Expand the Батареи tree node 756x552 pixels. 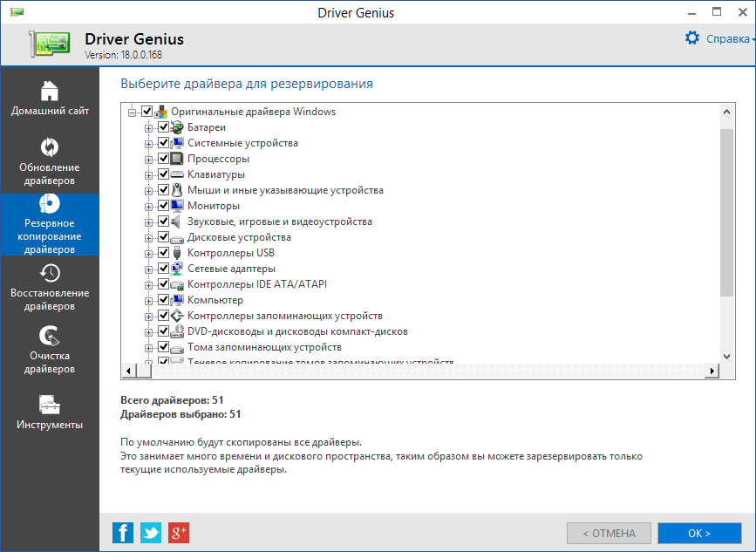[x=148, y=128]
